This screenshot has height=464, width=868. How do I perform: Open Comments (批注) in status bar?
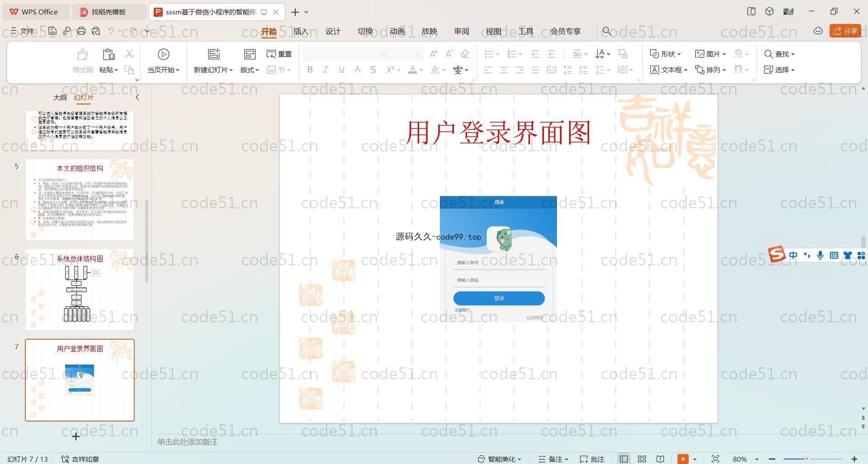click(x=592, y=459)
